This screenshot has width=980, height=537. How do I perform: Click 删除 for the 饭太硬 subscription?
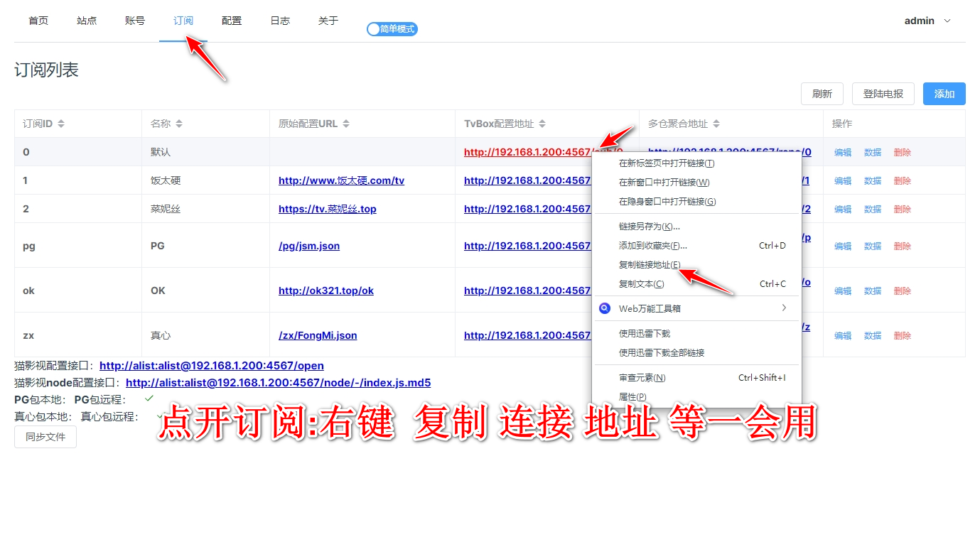(902, 181)
